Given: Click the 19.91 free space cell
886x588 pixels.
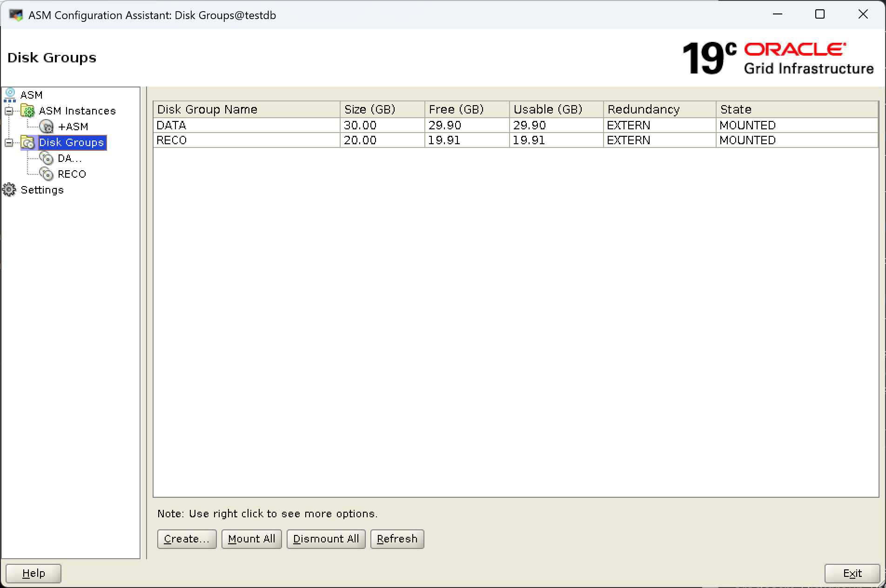Looking at the screenshot, I should click(x=467, y=140).
